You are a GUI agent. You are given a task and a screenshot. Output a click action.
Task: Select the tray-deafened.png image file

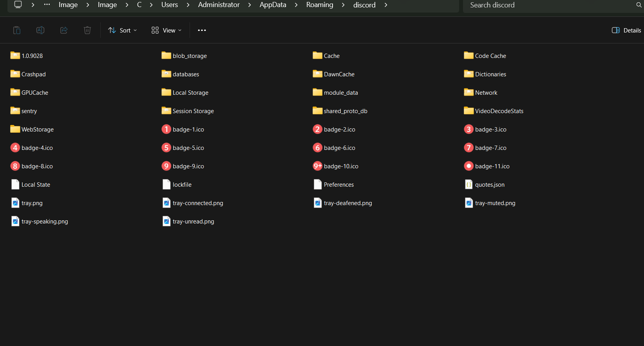(x=343, y=203)
